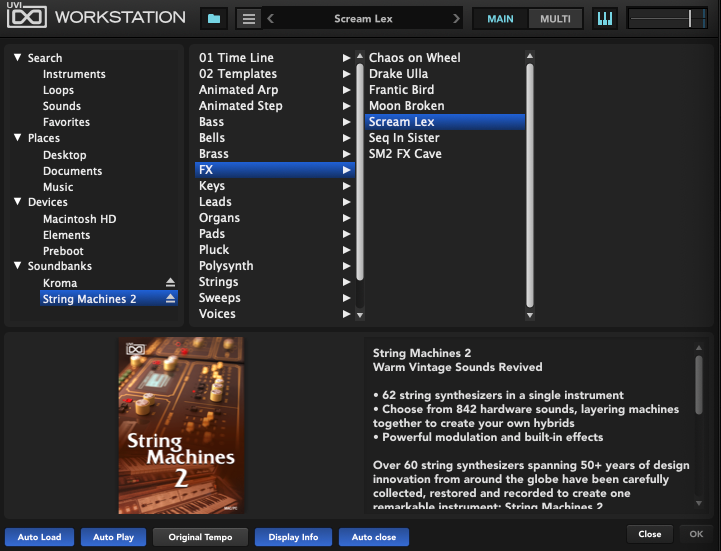Eject the Kroma soundbank

pos(170,282)
